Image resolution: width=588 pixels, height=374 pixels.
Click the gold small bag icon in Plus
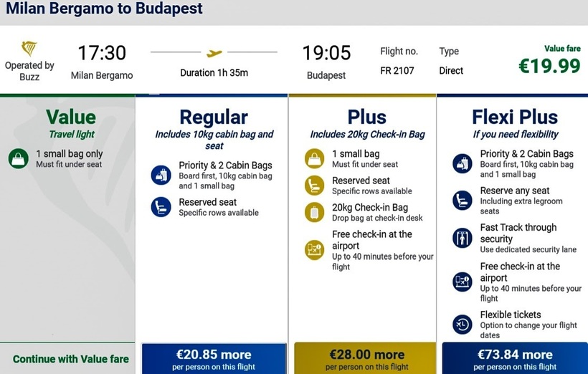pyautogui.click(x=314, y=158)
